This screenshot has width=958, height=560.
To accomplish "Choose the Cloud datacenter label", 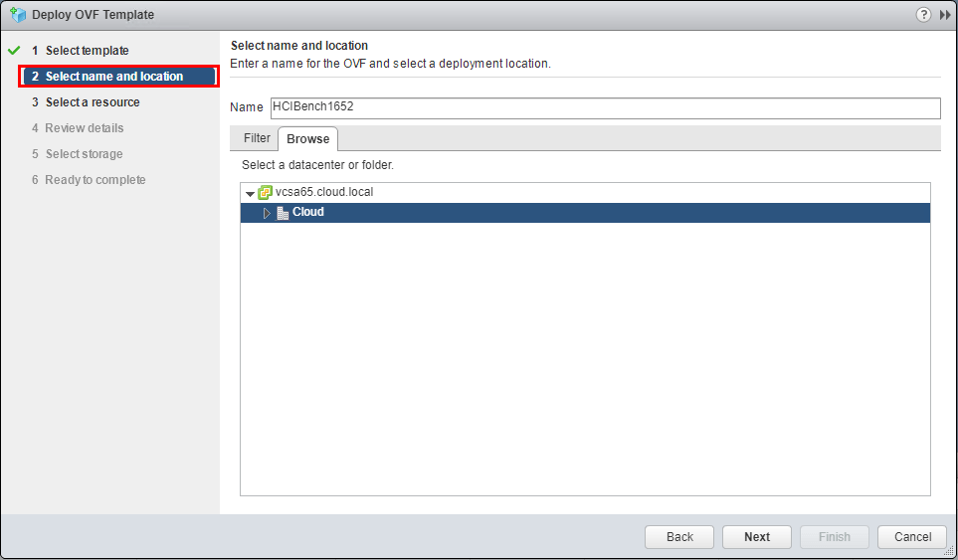I will coord(308,213).
